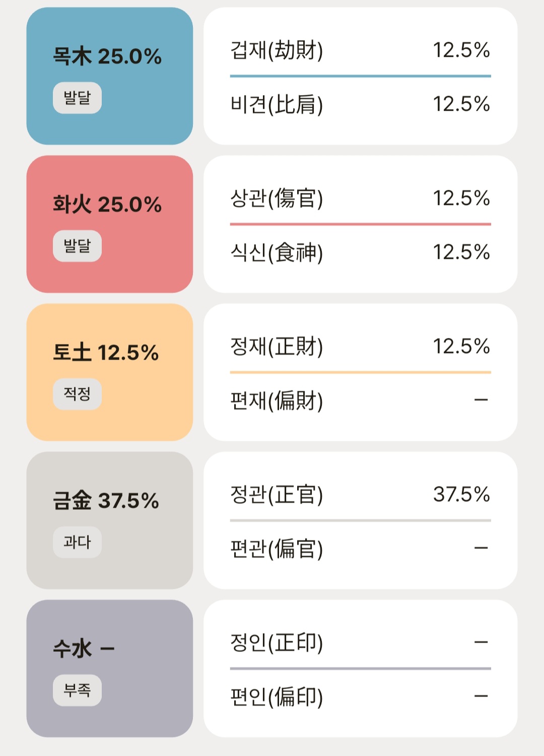Click the 정관(正官) 37.5% row
This screenshot has width=544, height=756.
360,494
